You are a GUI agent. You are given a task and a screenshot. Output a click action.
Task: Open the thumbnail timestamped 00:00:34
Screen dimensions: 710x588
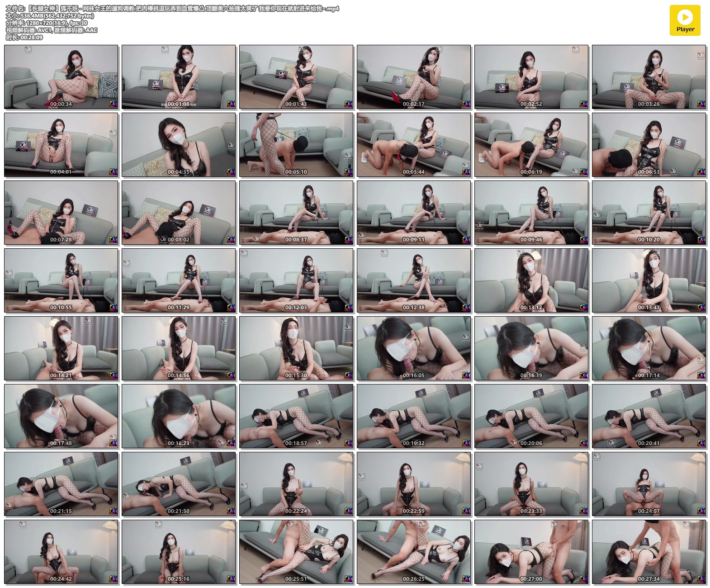[61, 77]
